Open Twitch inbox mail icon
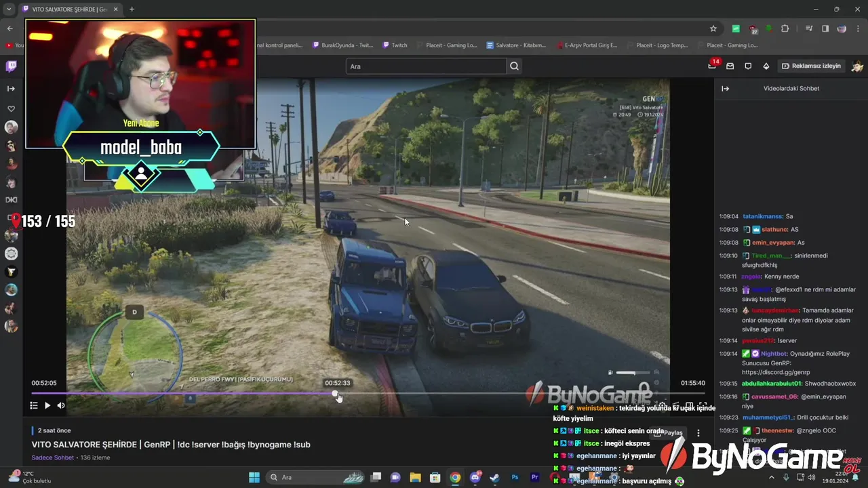Viewport: 868px width, 488px height. [x=730, y=66]
